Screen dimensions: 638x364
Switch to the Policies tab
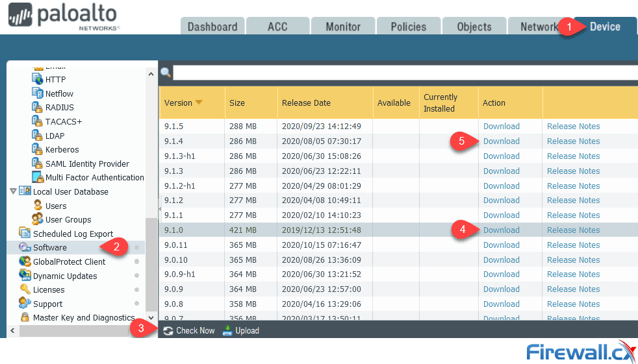coord(409,27)
